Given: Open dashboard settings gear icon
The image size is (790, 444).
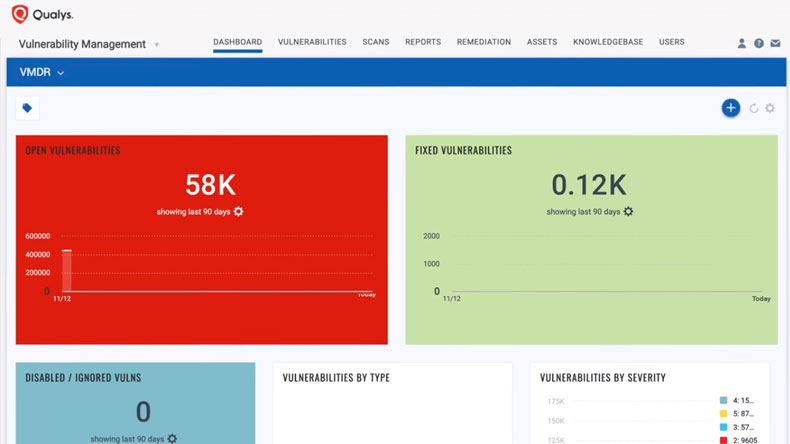Looking at the screenshot, I should (770, 108).
